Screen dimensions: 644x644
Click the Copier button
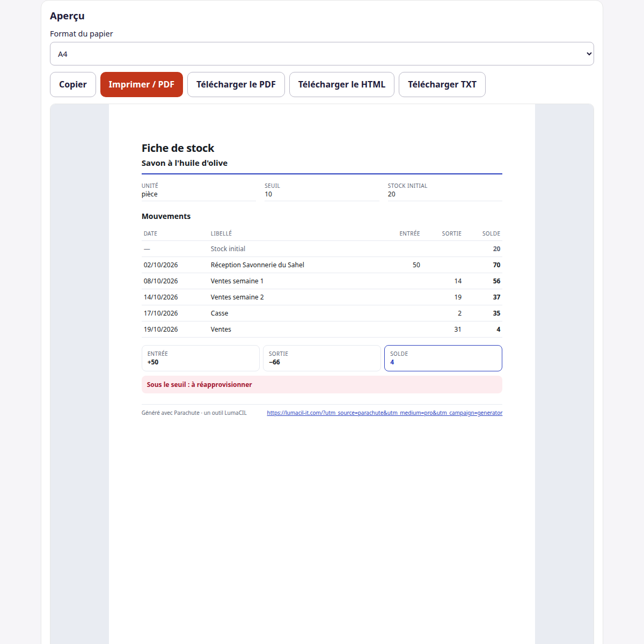(73, 84)
